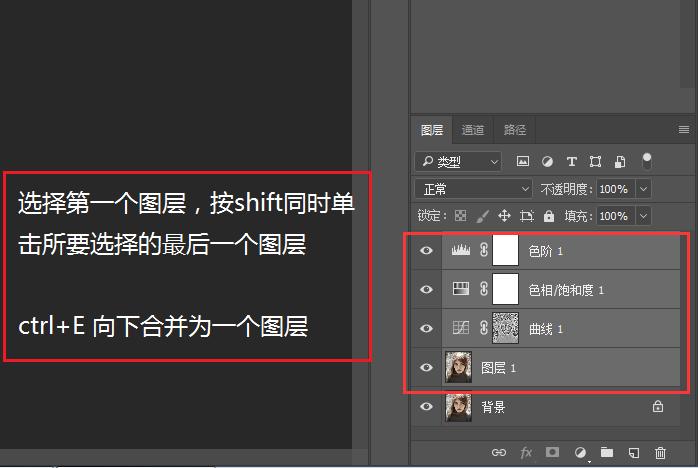Hide the 色阶 1 layer

click(x=426, y=250)
